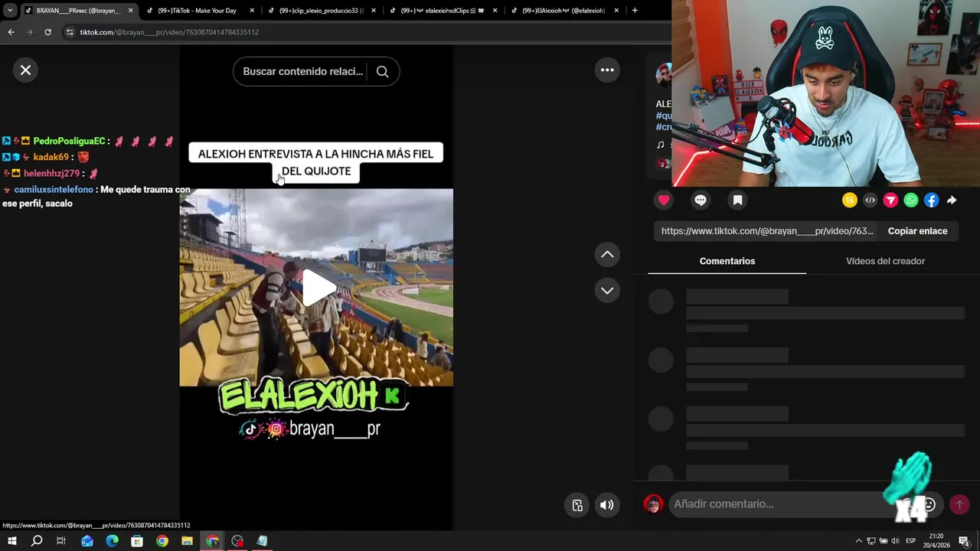
Task: Click the magnifier icon in the related-content search
Action: click(382, 71)
